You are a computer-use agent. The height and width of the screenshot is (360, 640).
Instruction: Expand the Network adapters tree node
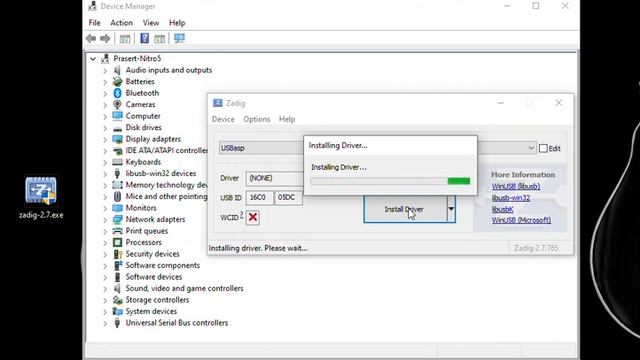click(x=105, y=220)
